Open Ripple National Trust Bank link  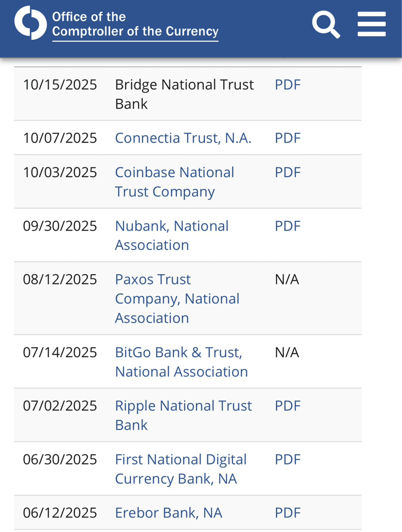pyautogui.click(x=184, y=416)
